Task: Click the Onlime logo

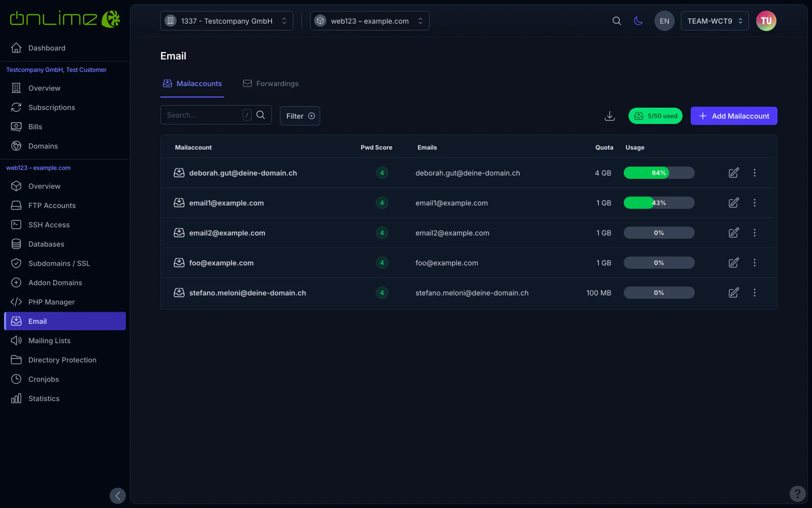Action: click(x=65, y=19)
